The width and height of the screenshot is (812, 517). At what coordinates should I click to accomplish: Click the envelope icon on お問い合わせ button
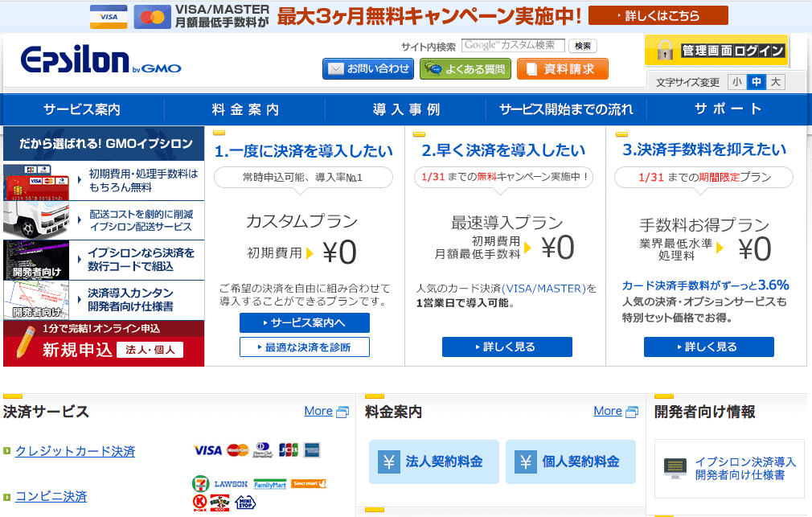point(336,69)
